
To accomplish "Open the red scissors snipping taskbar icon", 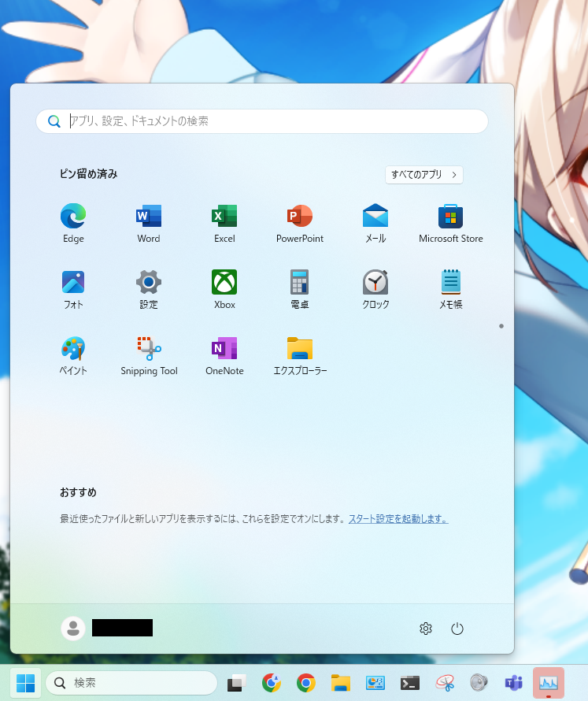I will (x=445, y=683).
